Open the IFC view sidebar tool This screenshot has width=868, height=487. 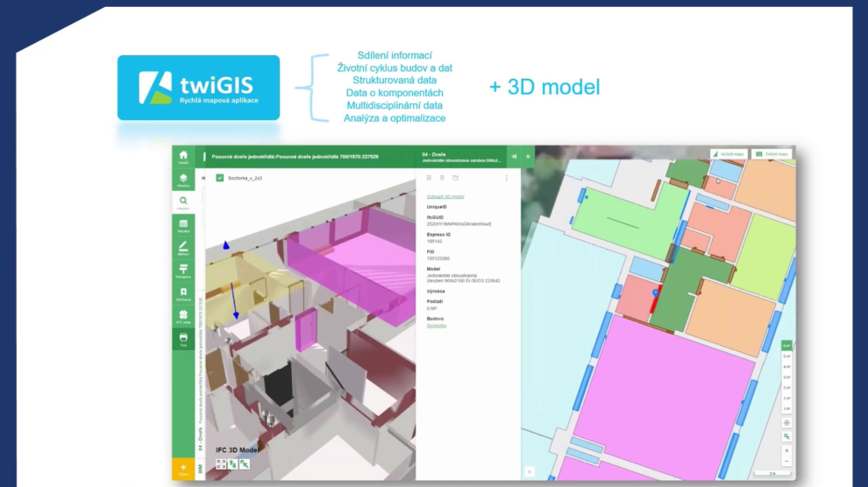[x=183, y=316]
